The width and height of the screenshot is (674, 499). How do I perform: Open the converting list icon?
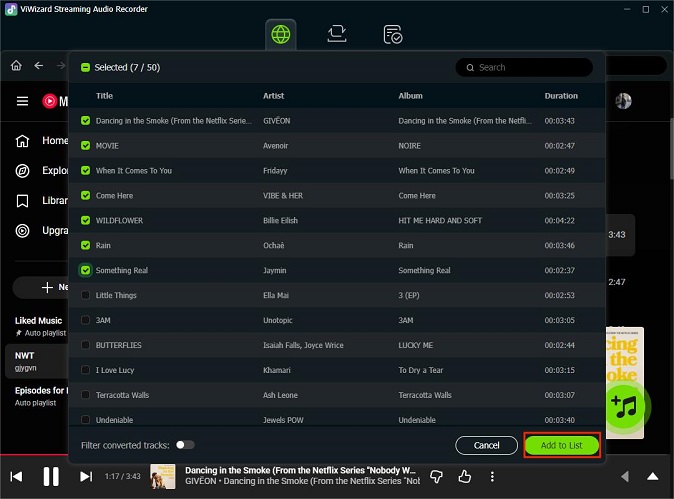[x=337, y=34]
